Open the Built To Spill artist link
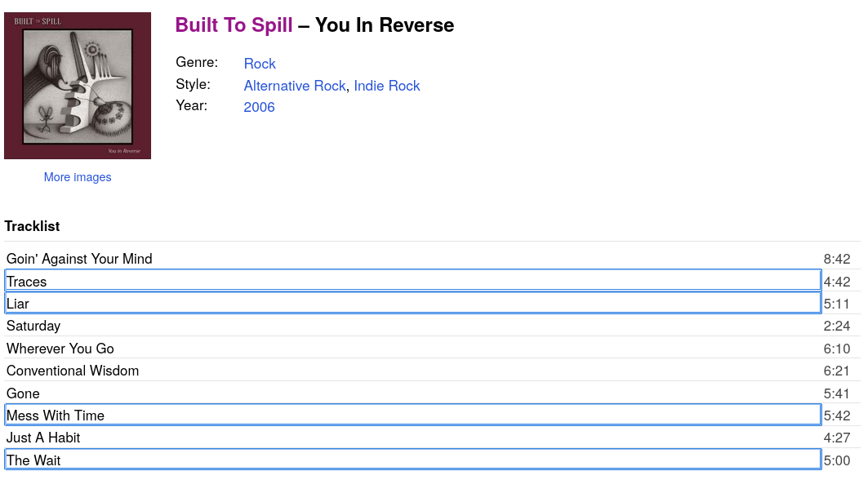 (234, 25)
